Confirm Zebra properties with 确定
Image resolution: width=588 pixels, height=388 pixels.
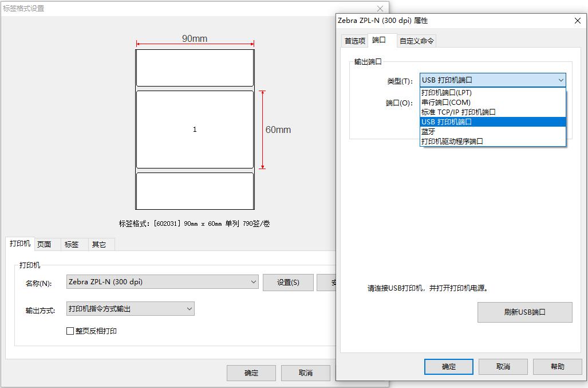[448, 366]
